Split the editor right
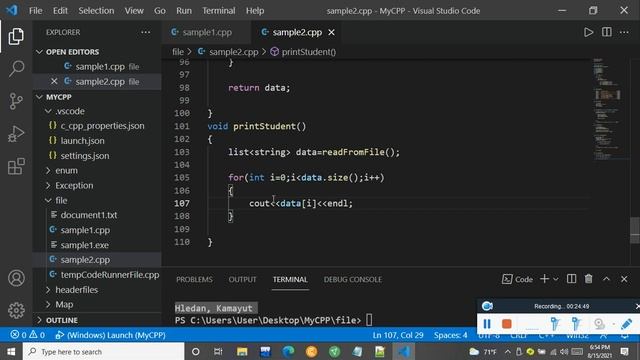Screen dimensions: 640x360 coord(607,32)
